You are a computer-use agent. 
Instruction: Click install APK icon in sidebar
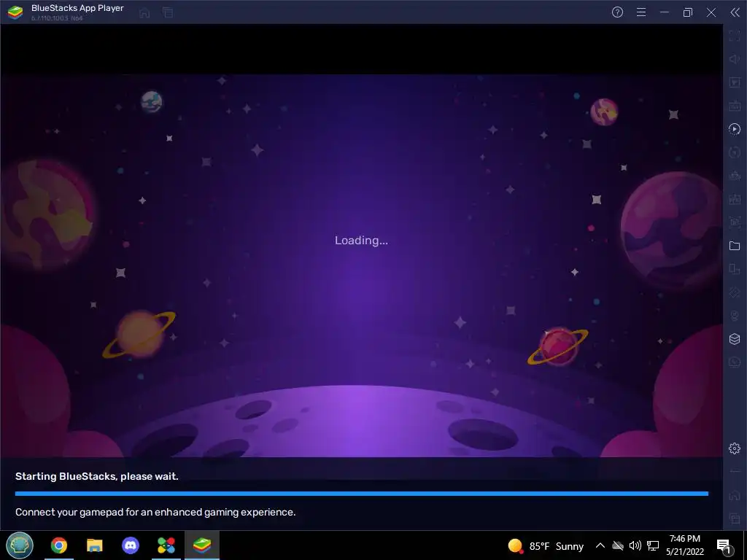pos(735,199)
